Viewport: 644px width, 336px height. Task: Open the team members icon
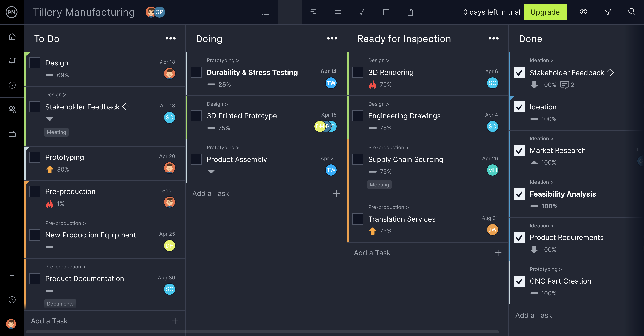pyautogui.click(x=12, y=110)
